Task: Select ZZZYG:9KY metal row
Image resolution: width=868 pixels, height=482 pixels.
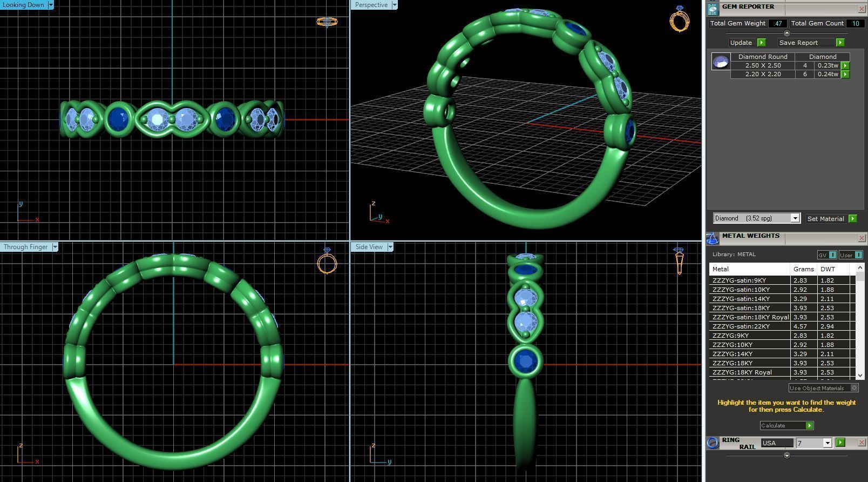Action: tap(782, 336)
